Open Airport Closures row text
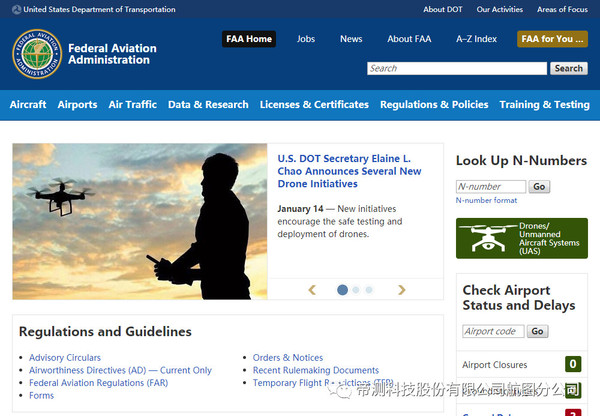The height and width of the screenshot is (416, 600). click(494, 365)
